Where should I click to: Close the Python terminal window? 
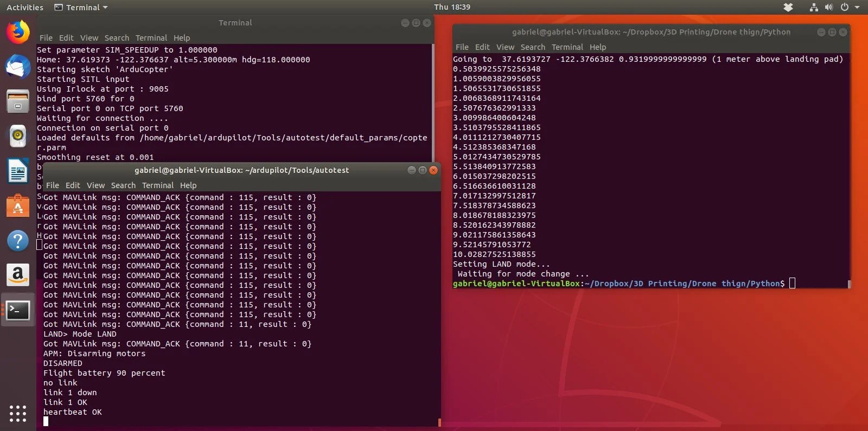point(843,32)
